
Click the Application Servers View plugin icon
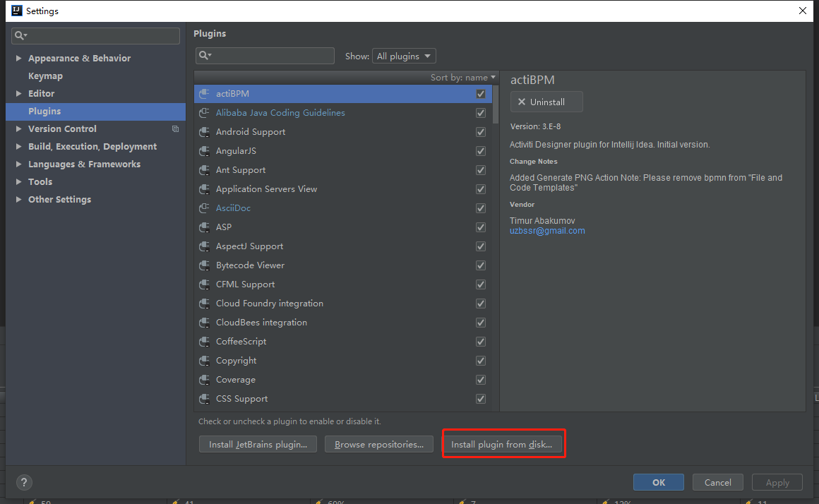(204, 189)
